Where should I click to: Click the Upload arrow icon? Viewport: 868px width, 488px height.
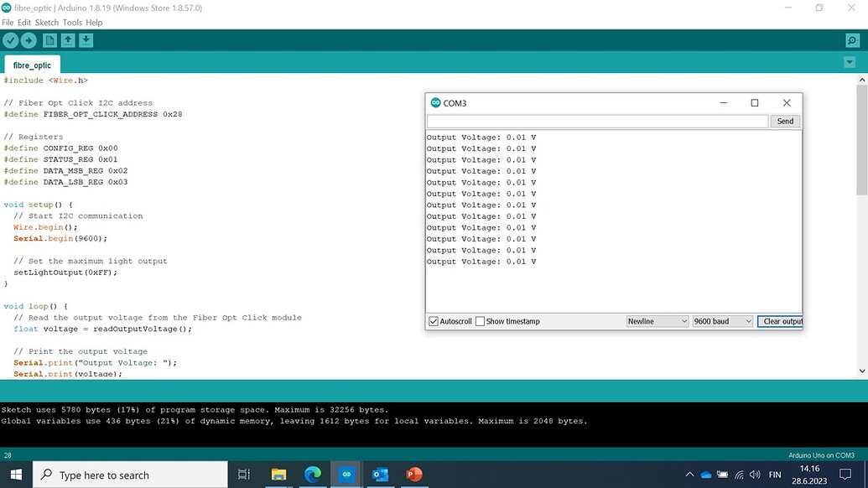[29, 39]
